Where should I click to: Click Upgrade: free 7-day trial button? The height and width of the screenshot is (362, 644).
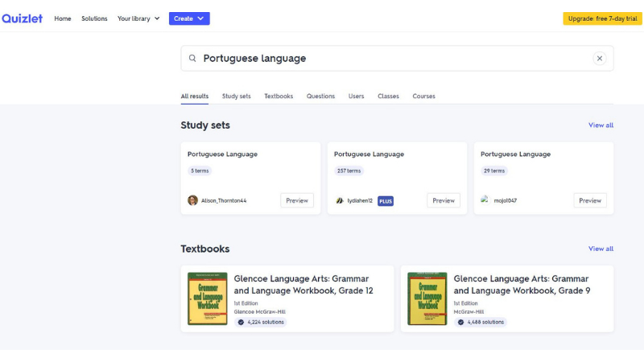coord(602,19)
